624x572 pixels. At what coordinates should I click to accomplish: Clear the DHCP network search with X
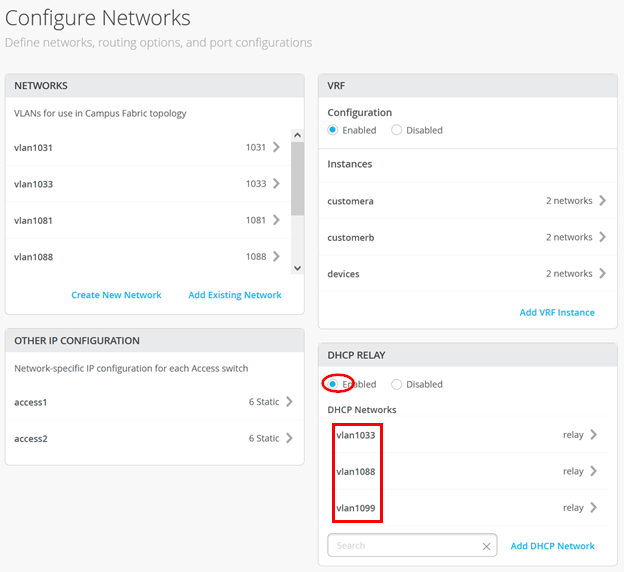(x=486, y=546)
